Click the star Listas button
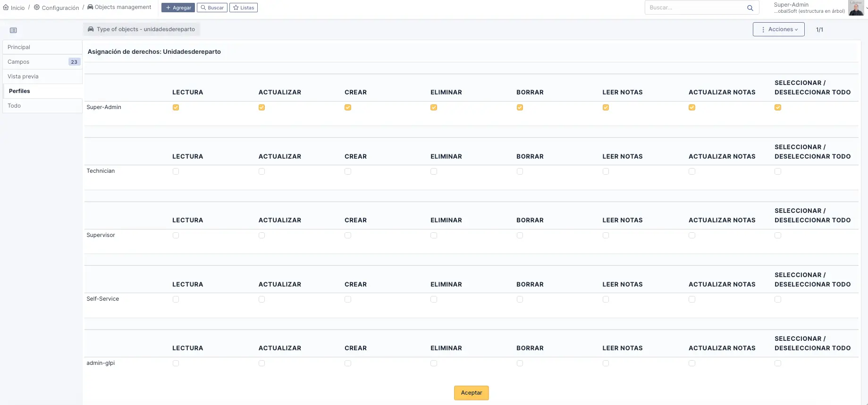Viewport: 868px width, 405px height. coord(244,8)
